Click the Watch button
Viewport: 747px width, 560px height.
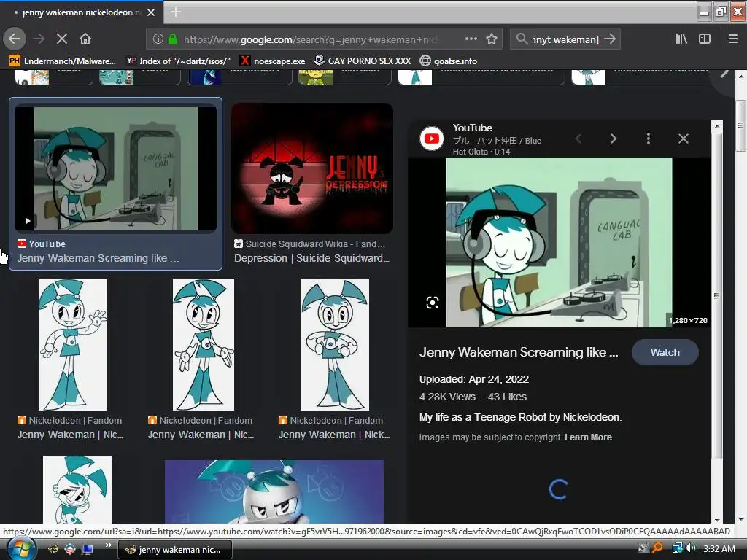click(665, 352)
